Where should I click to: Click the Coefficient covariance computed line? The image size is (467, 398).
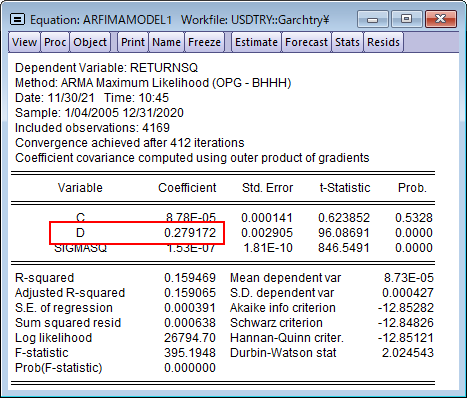(192, 158)
